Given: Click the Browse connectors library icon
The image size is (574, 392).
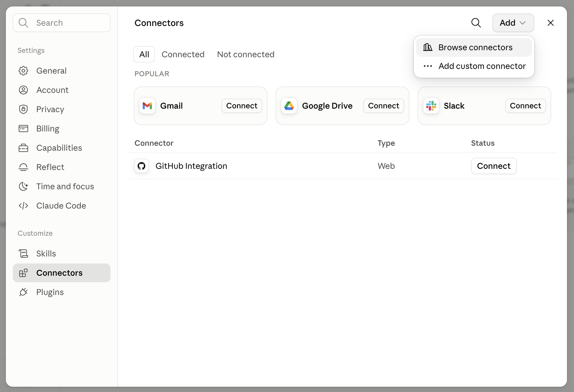Looking at the screenshot, I should click(x=428, y=47).
